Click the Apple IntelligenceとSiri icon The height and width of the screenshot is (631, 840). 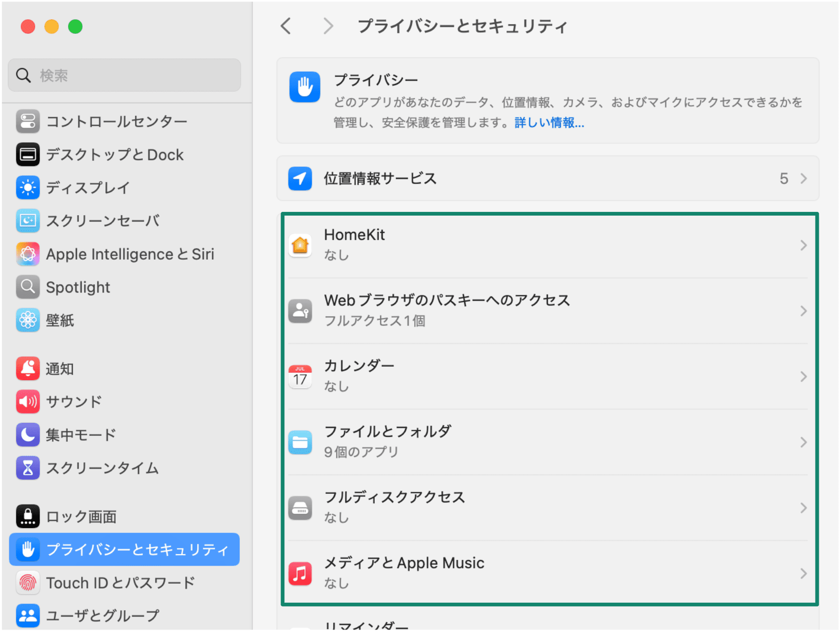(27, 254)
